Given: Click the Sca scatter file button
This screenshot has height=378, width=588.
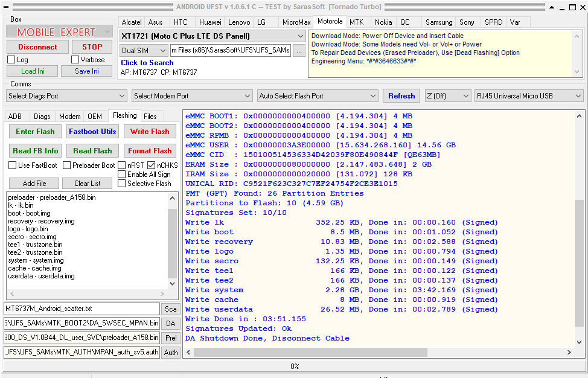Looking at the screenshot, I should pos(171,309).
